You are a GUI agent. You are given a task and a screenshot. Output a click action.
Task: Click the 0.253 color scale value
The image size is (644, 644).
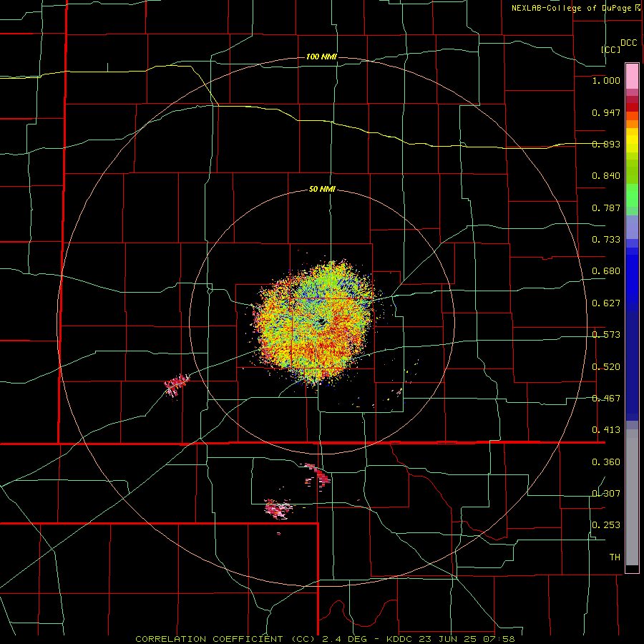pos(606,525)
